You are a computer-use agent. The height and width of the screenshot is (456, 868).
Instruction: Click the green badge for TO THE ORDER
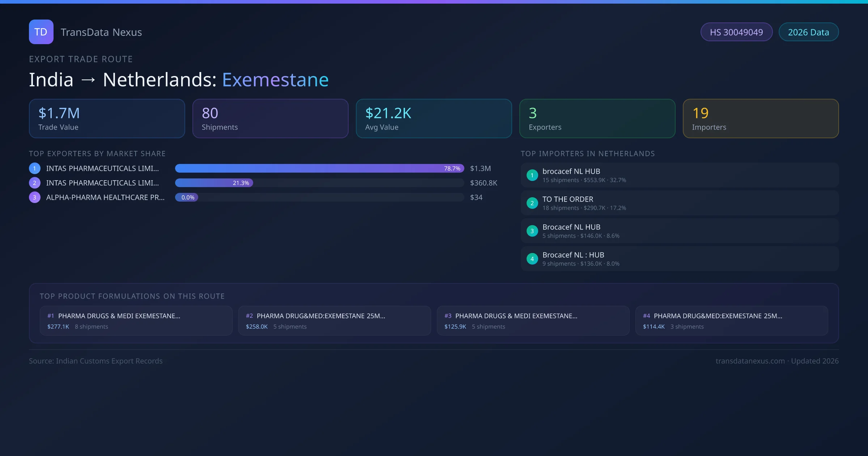[532, 203]
